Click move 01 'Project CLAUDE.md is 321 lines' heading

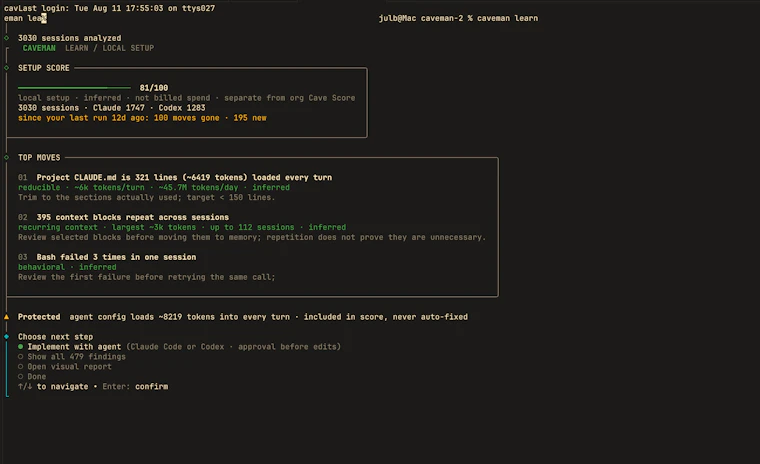click(x=184, y=177)
